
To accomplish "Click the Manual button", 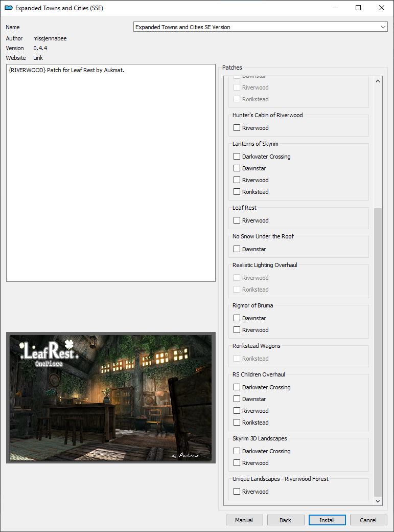I will click(244, 520).
